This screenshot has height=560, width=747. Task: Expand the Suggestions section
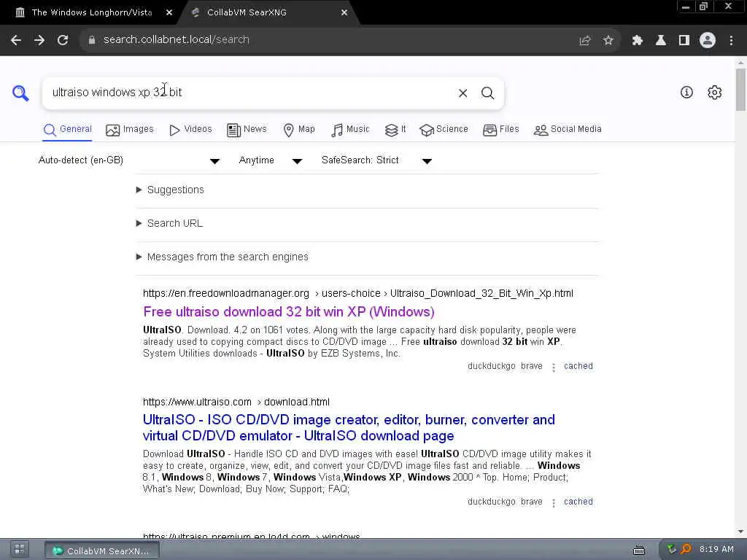click(170, 190)
